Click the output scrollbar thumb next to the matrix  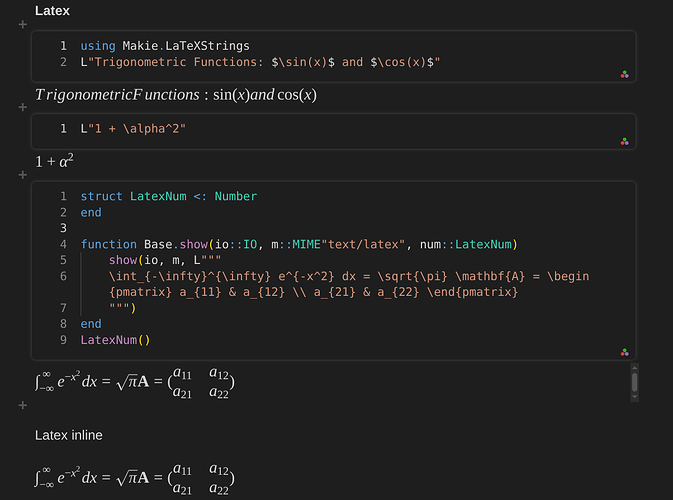pyautogui.click(x=635, y=382)
